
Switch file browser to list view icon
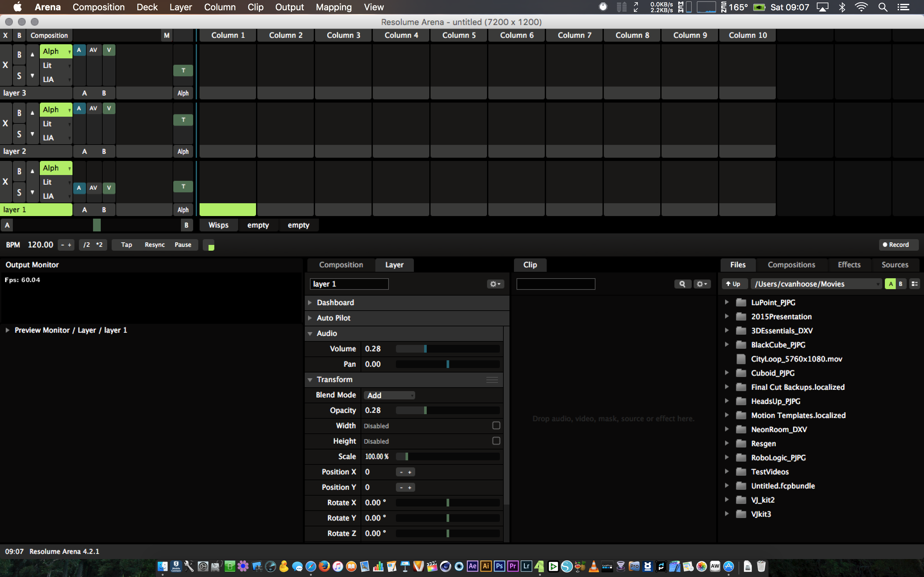pyautogui.click(x=914, y=284)
